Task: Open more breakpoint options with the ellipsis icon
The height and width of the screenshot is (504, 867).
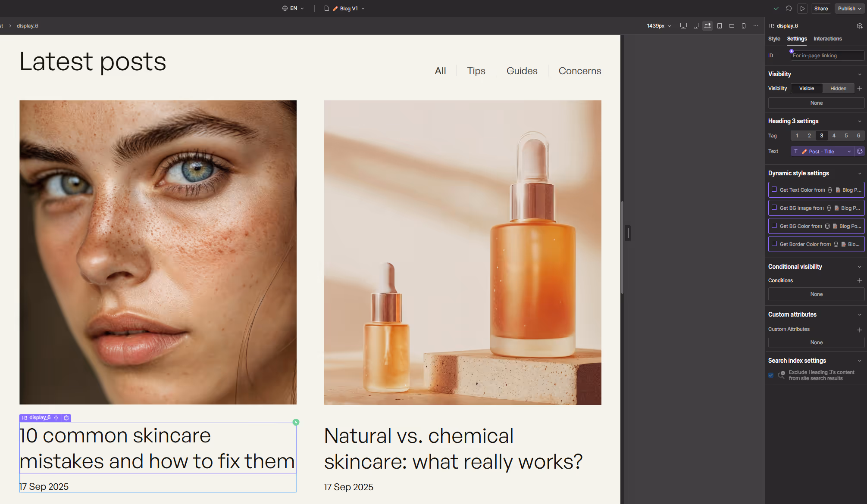Action: [756, 26]
